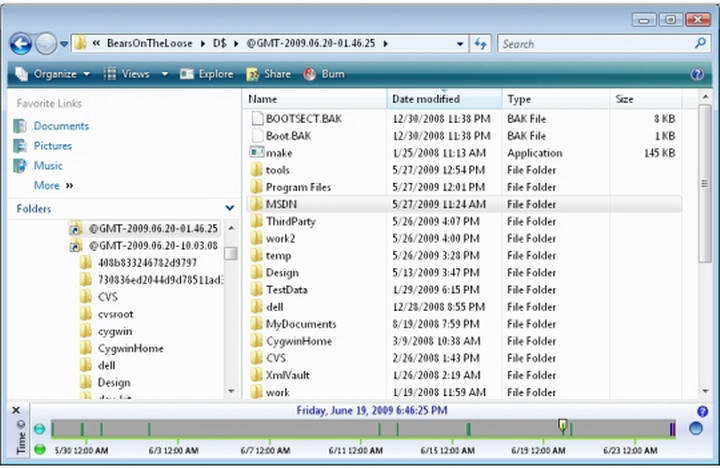Click the Refresh button beside address bar
Screen dimensions: 720x468
[x=480, y=44]
